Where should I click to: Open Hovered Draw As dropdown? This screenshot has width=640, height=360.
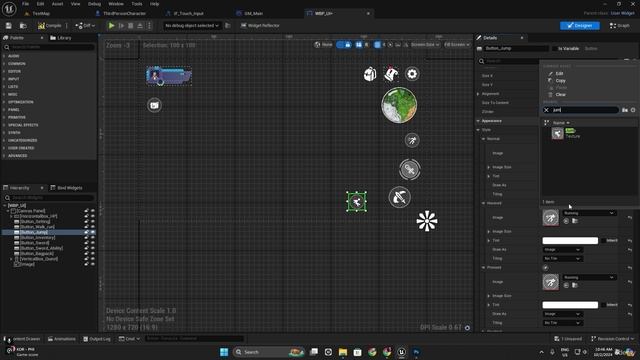point(562,249)
